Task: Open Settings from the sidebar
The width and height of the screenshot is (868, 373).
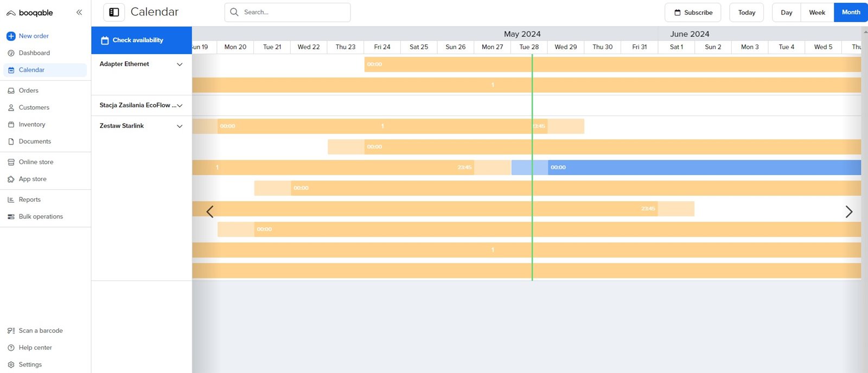Action: coord(30,365)
